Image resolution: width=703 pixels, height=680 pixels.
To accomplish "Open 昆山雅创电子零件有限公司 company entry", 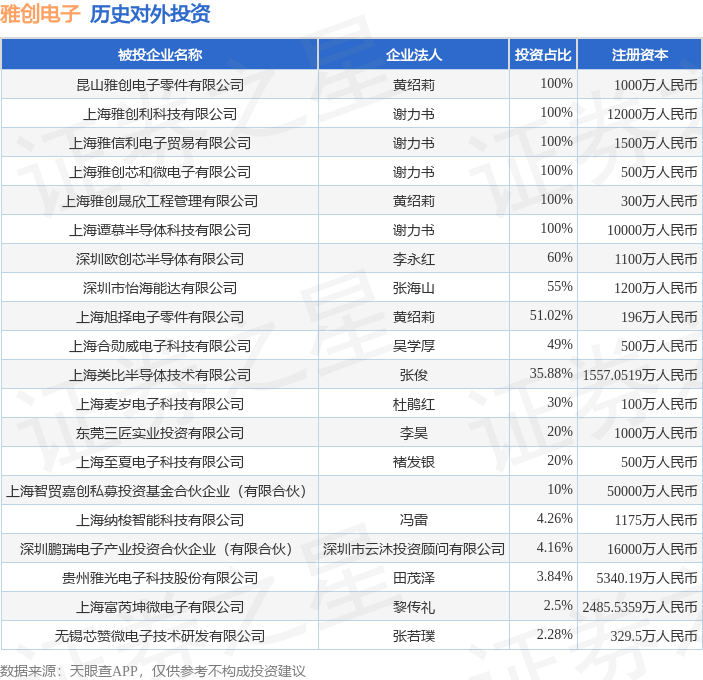I will click(x=160, y=85).
